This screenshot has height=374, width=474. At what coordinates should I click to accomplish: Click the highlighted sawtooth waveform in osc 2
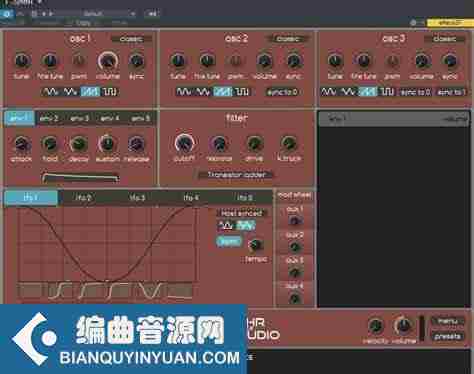click(222, 92)
